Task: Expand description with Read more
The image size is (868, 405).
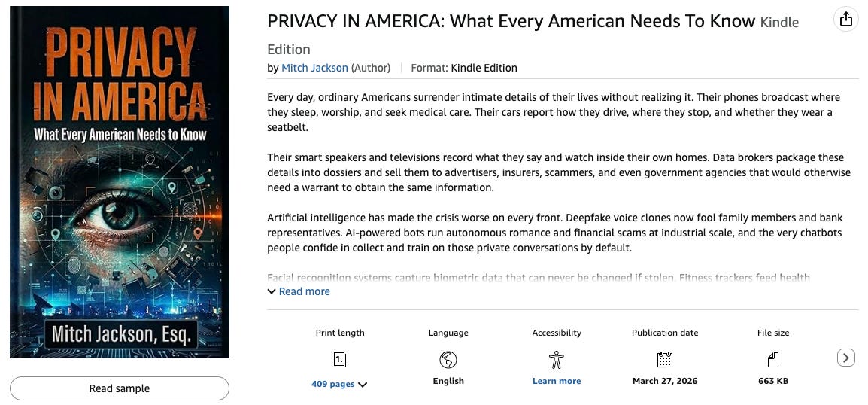Action: pos(304,291)
